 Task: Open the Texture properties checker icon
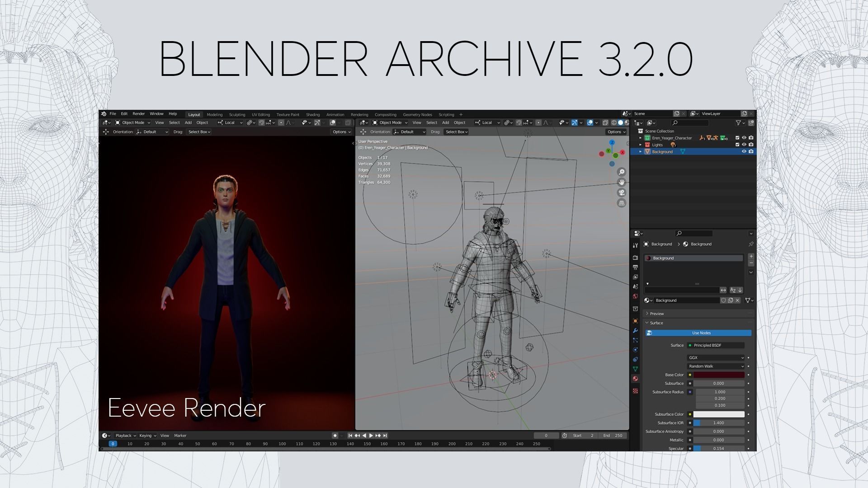[635, 391]
